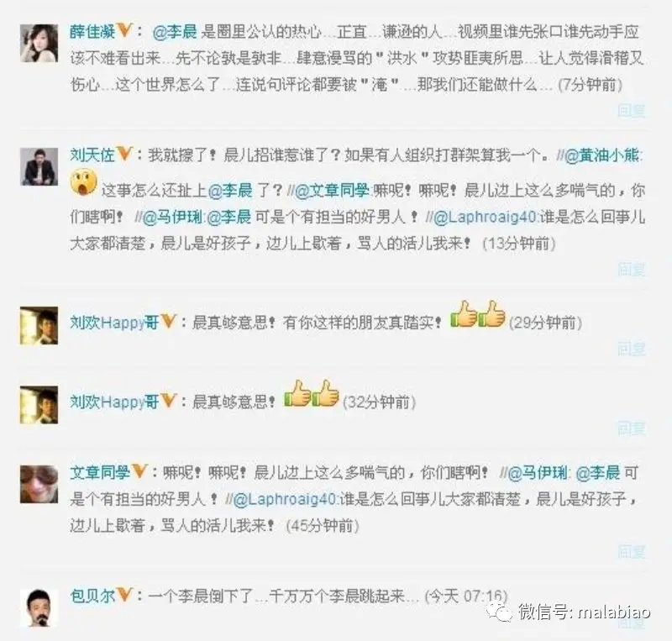
Task: Reply to 薛佳凝's comment via 回复
Action: [632, 111]
